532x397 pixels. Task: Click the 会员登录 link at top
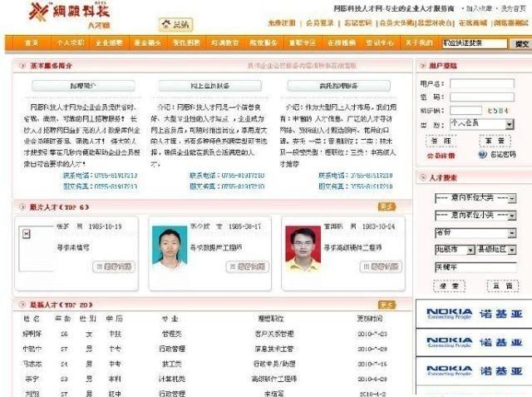319,23
